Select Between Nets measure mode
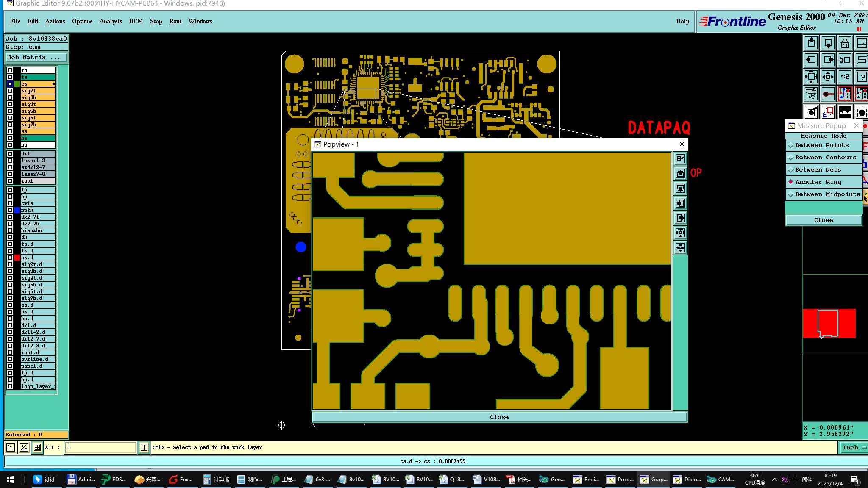The width and height of the screenshot is (868, 488). tap(818, 170)
